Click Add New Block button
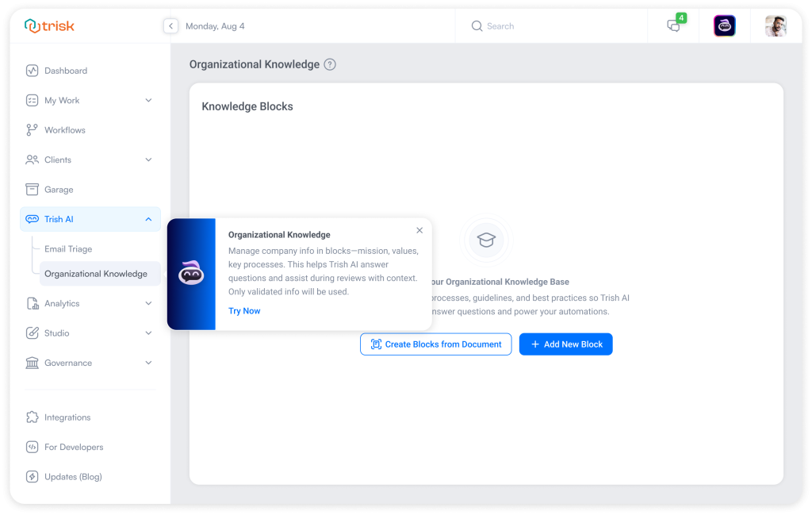The image size is (812, 515). (565, 344)
